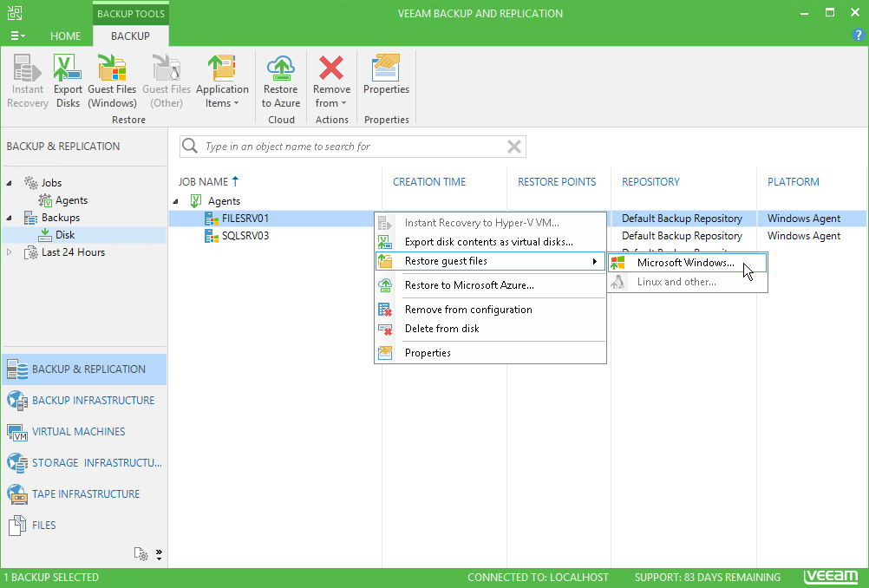Open the main hamburger menu

click(17, 36)
